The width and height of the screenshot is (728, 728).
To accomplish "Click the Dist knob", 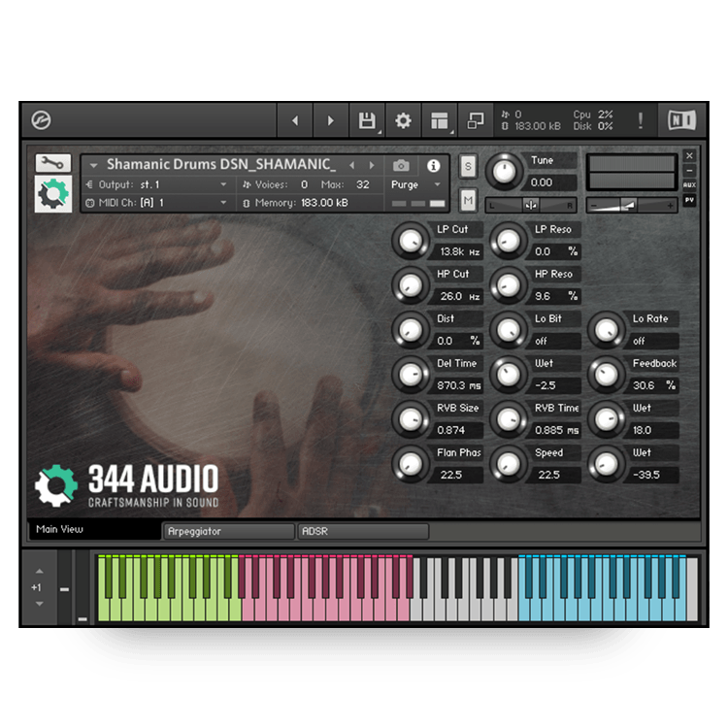I will tap(411, 330).
